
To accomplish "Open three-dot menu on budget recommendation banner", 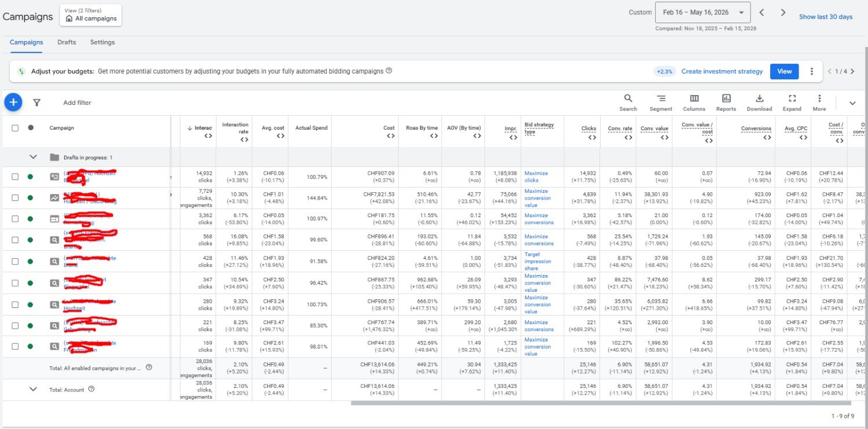I will pos(812,71).
